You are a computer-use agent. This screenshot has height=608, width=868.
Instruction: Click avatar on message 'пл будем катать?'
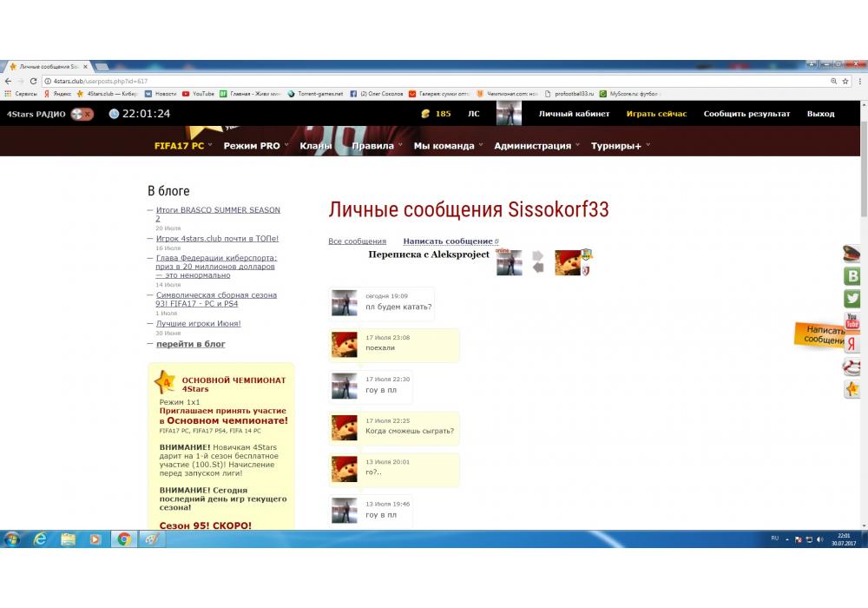point(345,303)
